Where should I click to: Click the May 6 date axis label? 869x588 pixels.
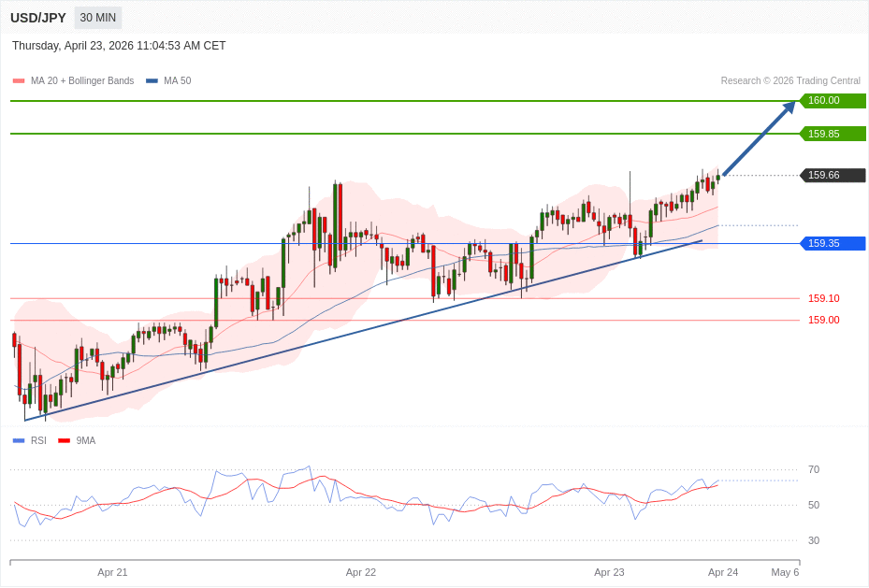click(x=785, y=572)
